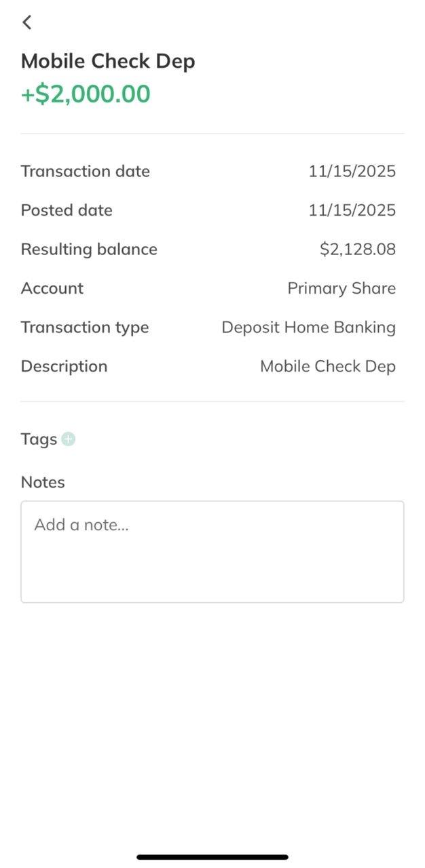Tap the Deposit Home Banking value
This screenshot has height=868, width=425.
pyautogui.click(x=308, y=328)
